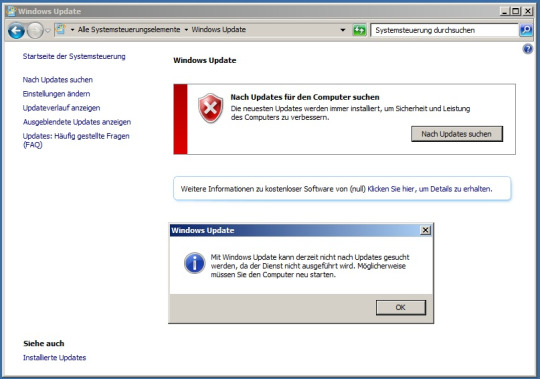Screen dimensions: 540x379
Task: Open 'Ausgeblendete Updates anzeigen' link
Action: click(x=77, y=122)
